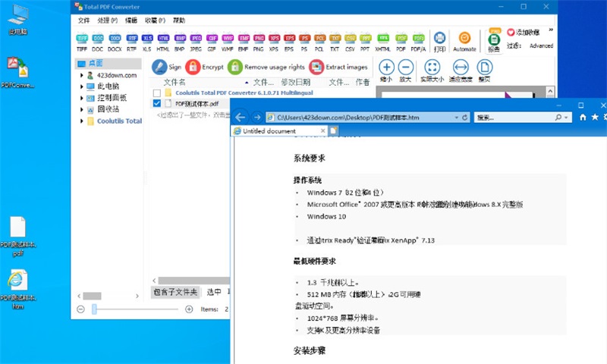Tick the Coolutils Total PDF Converter folder checkbox
Screen dimensions: 607x364
(x=157, y=93)
